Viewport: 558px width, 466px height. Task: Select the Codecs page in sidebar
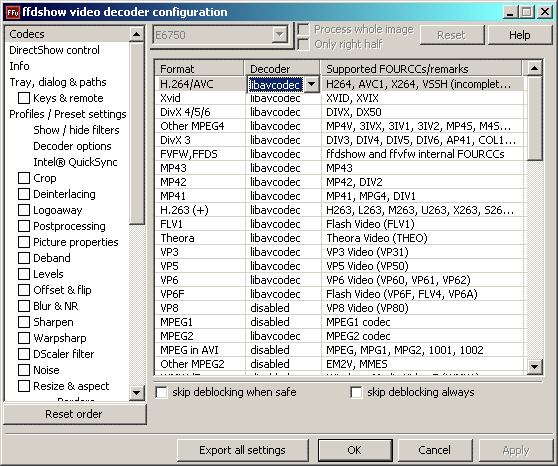coord(68,34)
